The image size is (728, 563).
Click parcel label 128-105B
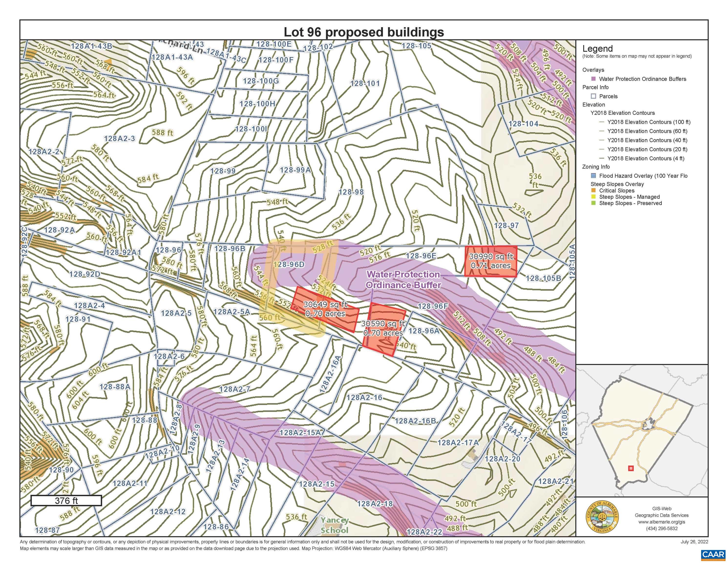543,278
